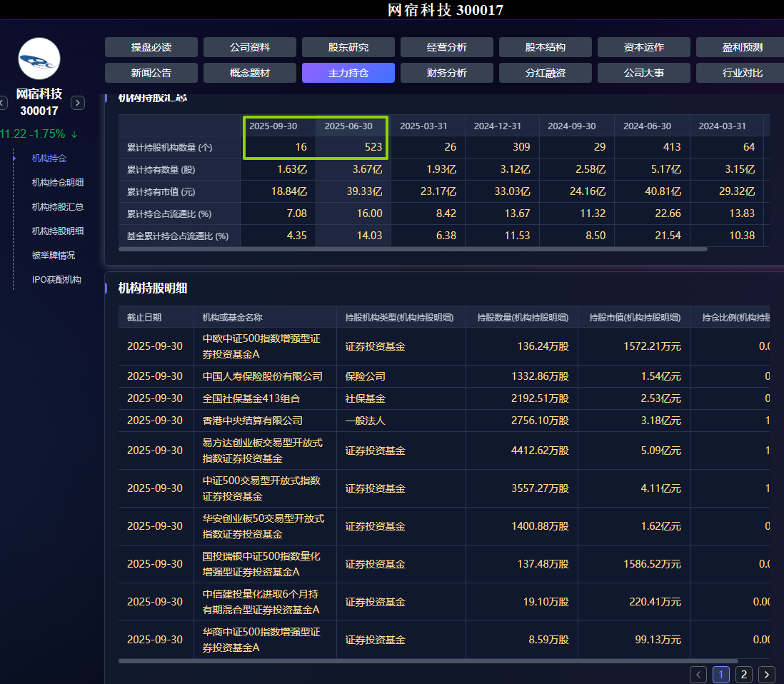The width and height of the screenshot is (784, 684).
Task: Open 中证500交易型开放式指数证券投资基金 link
Action: coord(261,488)
